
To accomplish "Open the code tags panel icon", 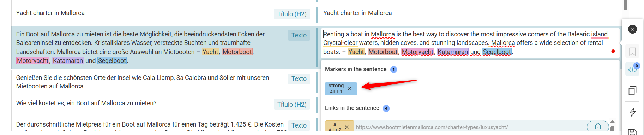I will click(x=632, y=69).
